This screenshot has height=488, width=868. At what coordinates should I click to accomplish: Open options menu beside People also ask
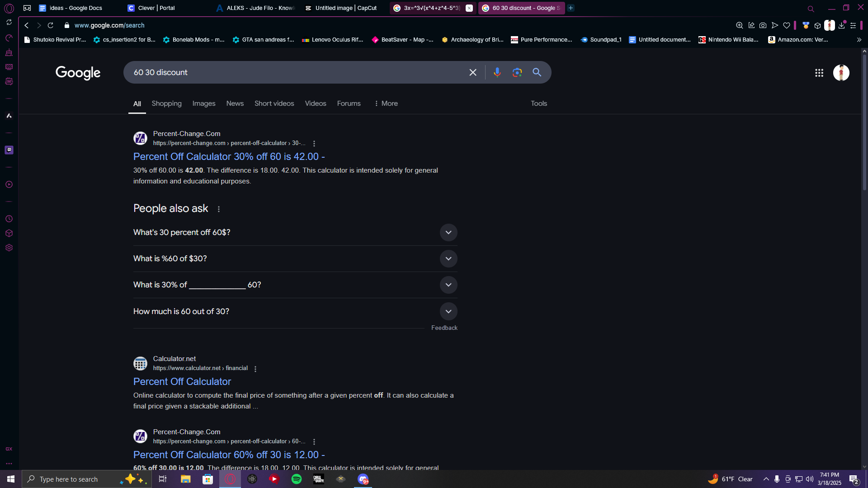pyautogui.click(x=219, y=209)
